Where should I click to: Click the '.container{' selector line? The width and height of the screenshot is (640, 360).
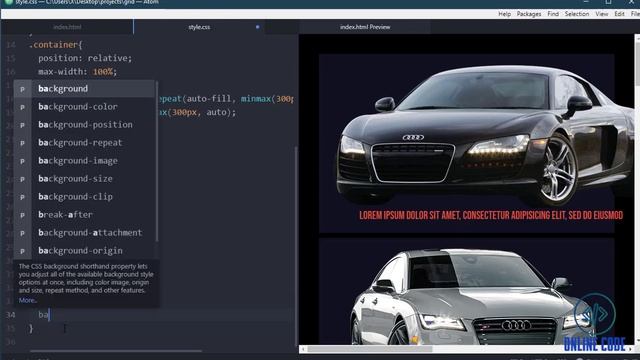click(56, 44)
